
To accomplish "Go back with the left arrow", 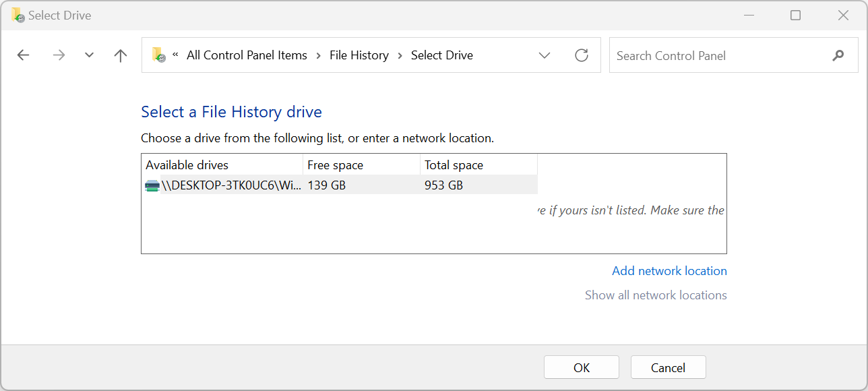I will click(24, 55).
